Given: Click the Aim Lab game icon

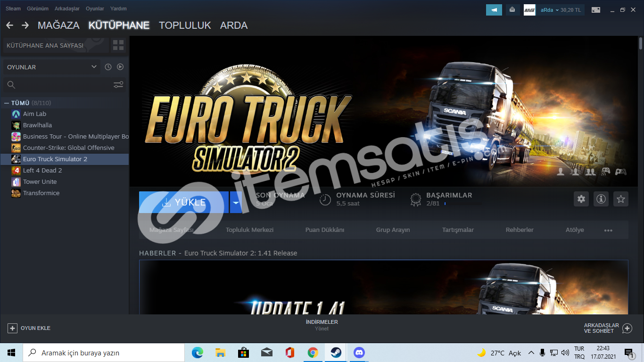Looking at the screenshot, I should (16, 114).
